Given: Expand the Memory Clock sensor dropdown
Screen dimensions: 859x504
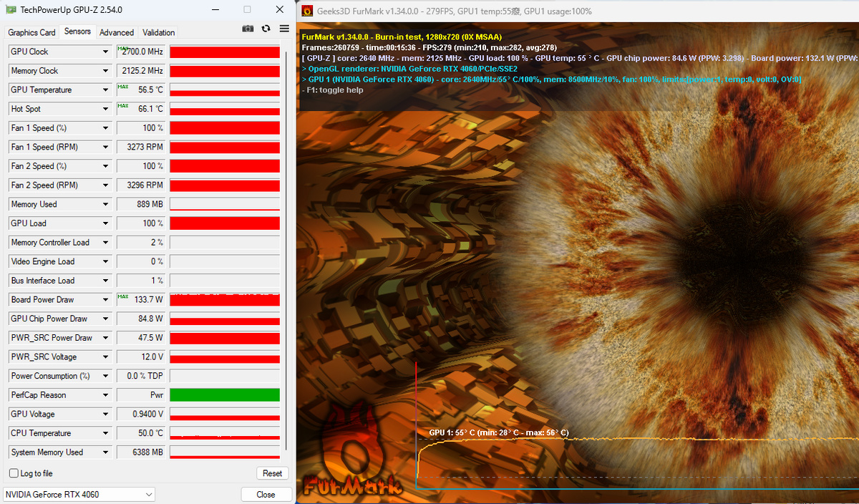Looking at the screenshot, I should point(106,71).
